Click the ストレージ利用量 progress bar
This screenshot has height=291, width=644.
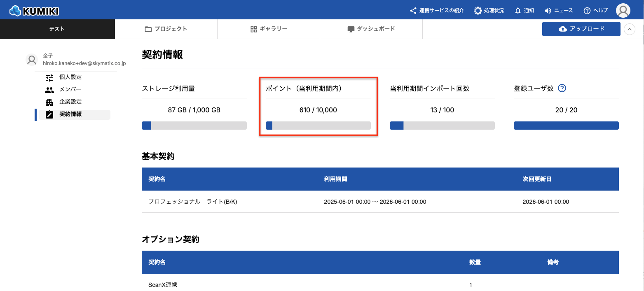tap(194, 126)
